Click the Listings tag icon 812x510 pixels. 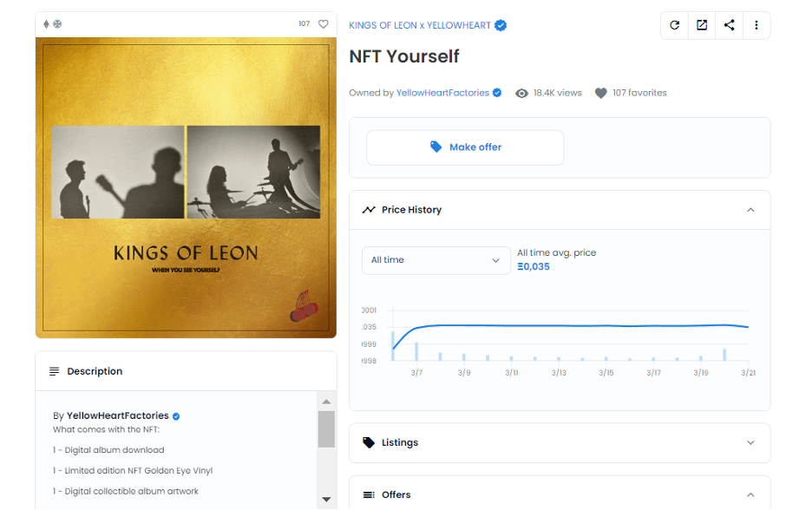point(369,442)
